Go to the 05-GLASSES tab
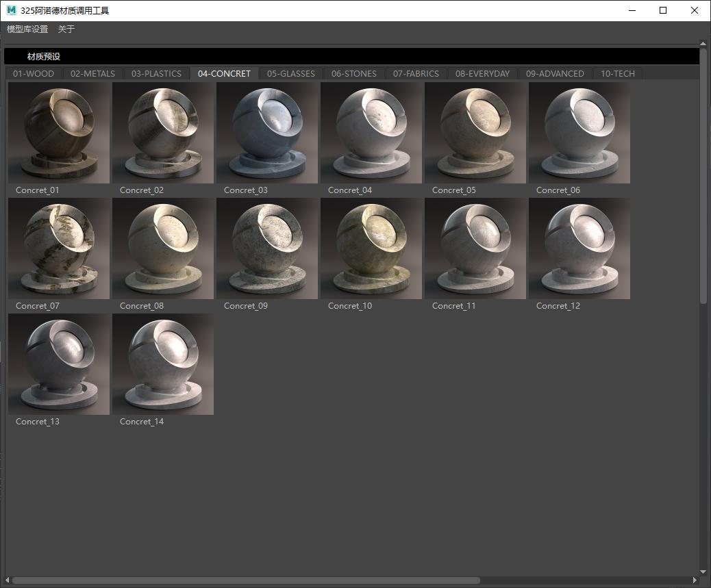711x588 pixels. coord(291,74)
